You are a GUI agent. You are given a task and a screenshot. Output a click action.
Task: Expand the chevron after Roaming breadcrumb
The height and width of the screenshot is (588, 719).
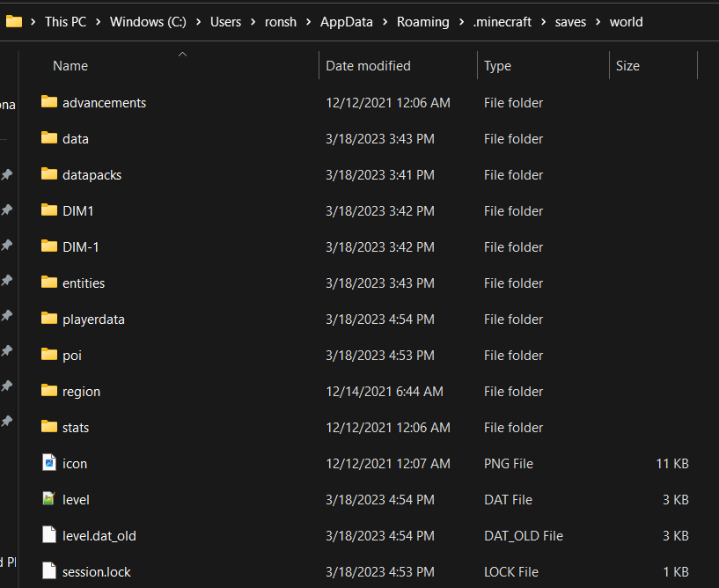(x=461, y=22)
